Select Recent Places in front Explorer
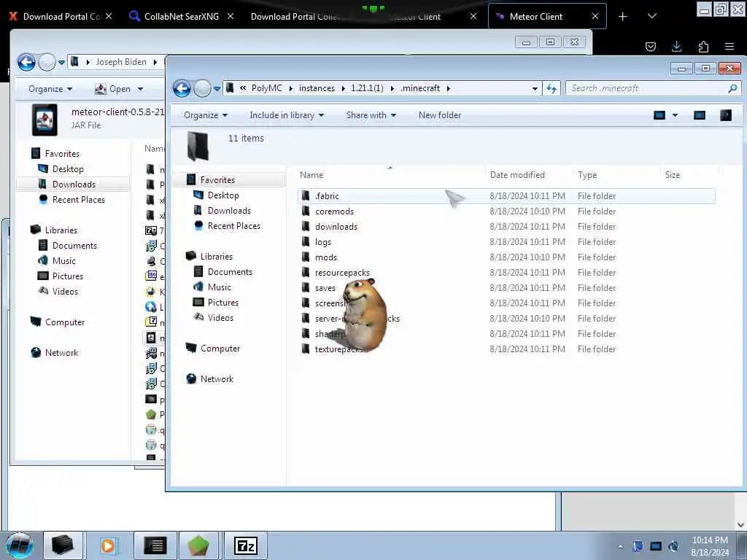The width and height of the screenshot is (747, 560). pyautogui.click(x=234, y=226)
